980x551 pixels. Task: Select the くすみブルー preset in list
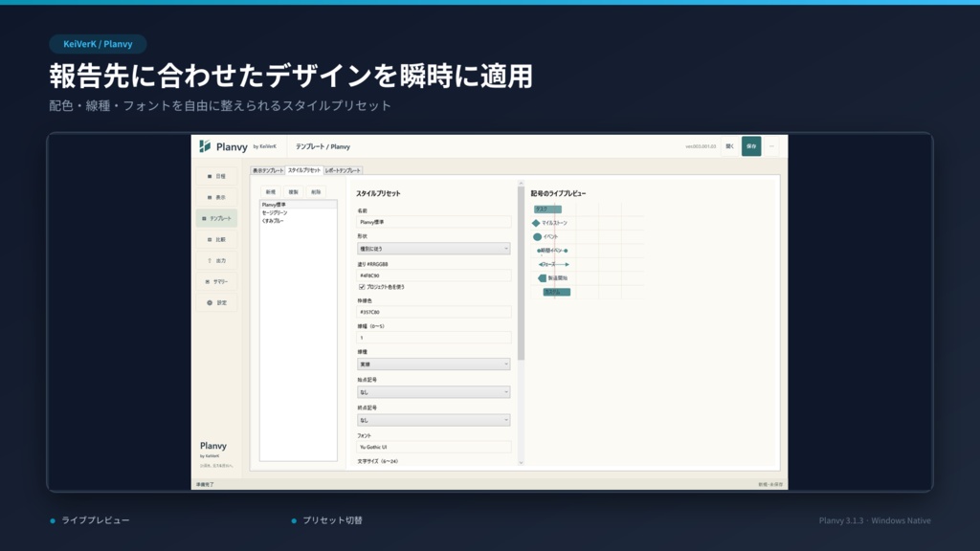[x=299, y=221]
